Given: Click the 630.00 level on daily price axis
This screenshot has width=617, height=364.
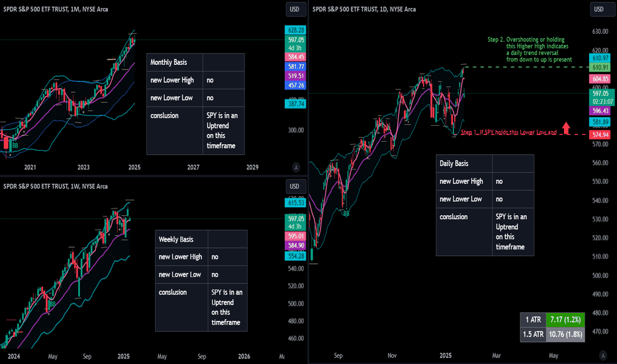Looking at the screenshot, I should 600,31.
